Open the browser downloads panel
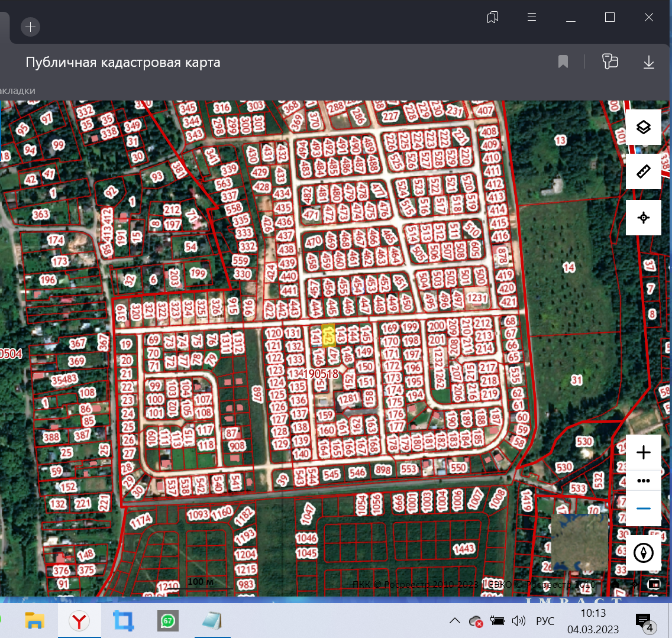The image size is (672, 638). (649, 62)
